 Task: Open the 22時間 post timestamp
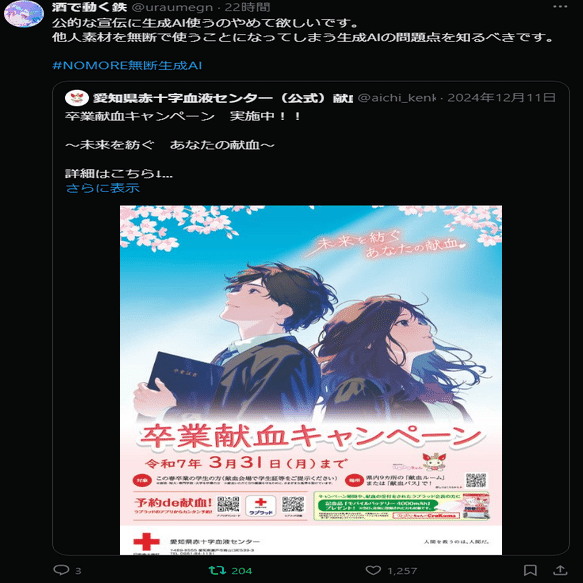(x=247, y=7)
